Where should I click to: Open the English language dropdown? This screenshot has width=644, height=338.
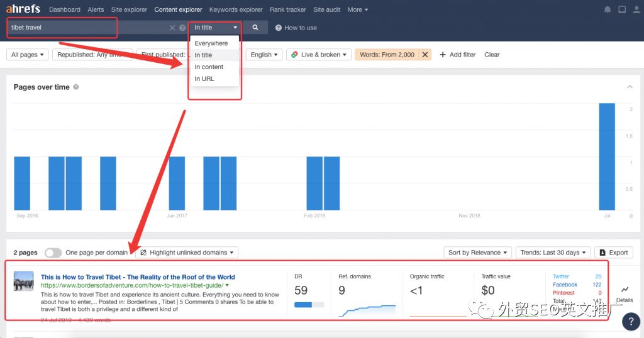[264, 55]
